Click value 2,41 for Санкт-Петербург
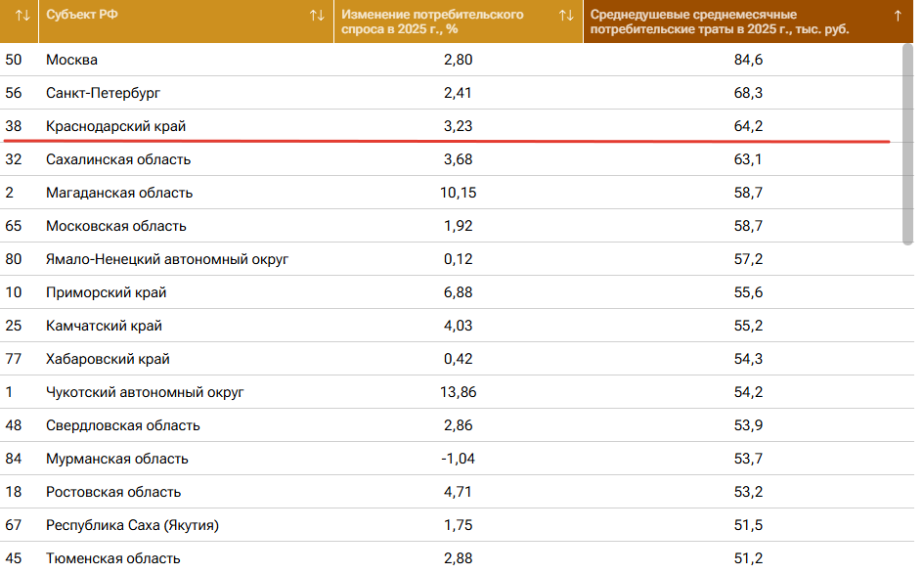Image resolution: width=924 pixels, height=574 pixels. (x=459, y=93)
